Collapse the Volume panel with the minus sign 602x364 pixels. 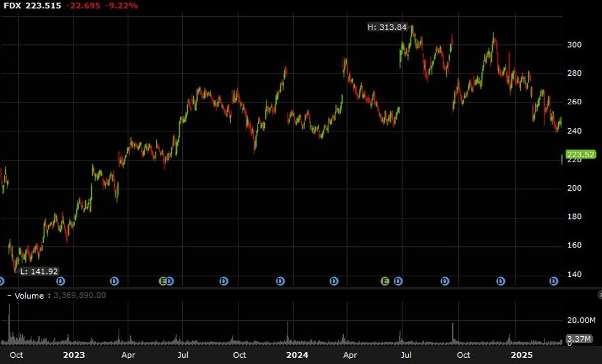click(9, 296)
